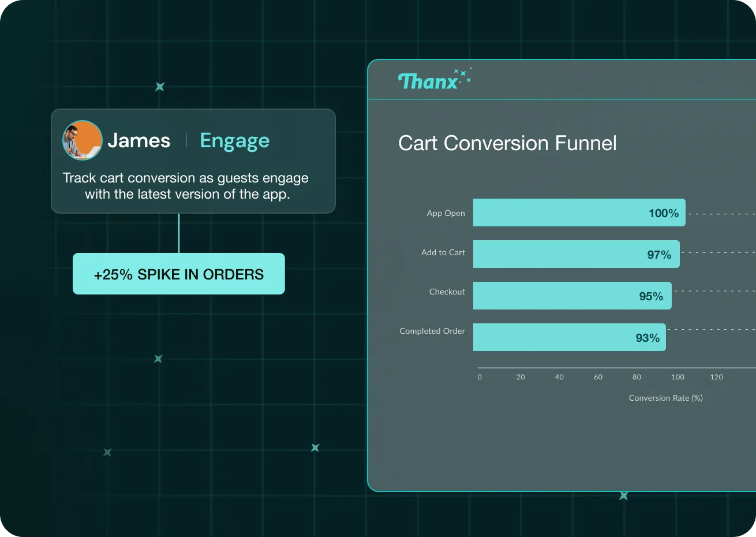Select the App Open 100% bar

click(x=579, y=212)
